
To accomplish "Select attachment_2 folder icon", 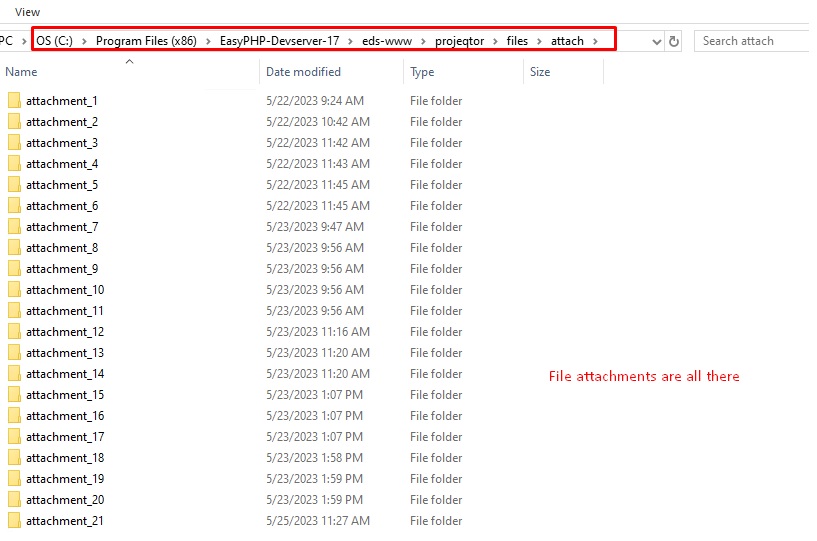I will tap(15, 121).
